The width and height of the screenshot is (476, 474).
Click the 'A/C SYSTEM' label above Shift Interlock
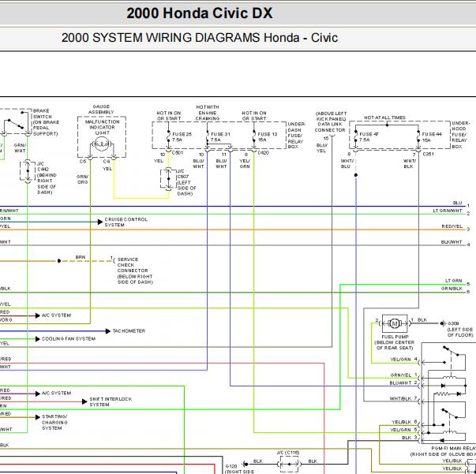coord(56,394)
